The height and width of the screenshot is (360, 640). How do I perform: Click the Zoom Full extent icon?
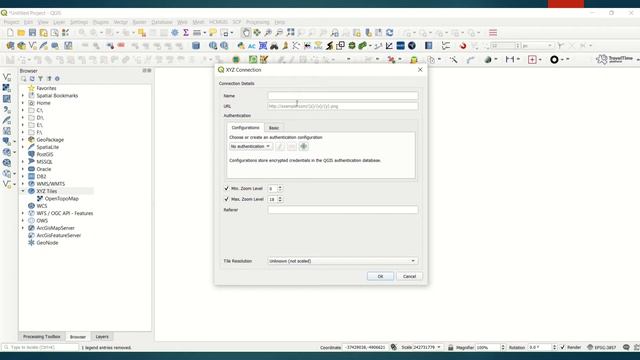click(x=291, y=33)
